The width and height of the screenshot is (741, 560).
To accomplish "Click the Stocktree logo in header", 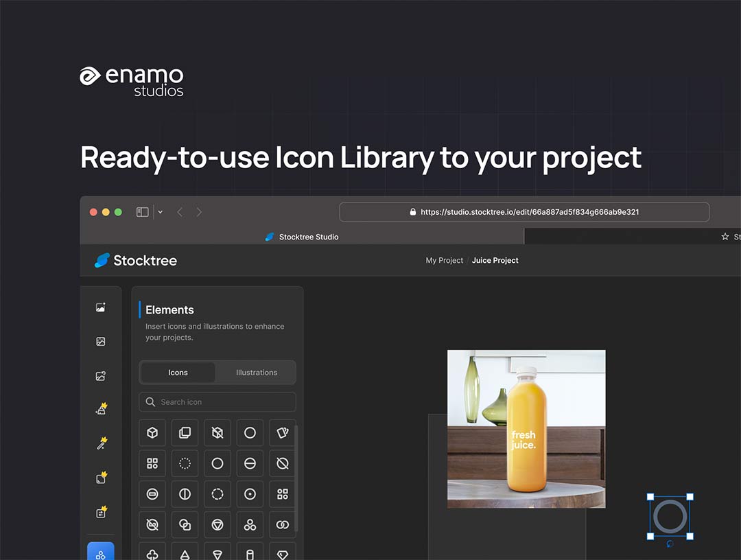I will pos(136,261).
